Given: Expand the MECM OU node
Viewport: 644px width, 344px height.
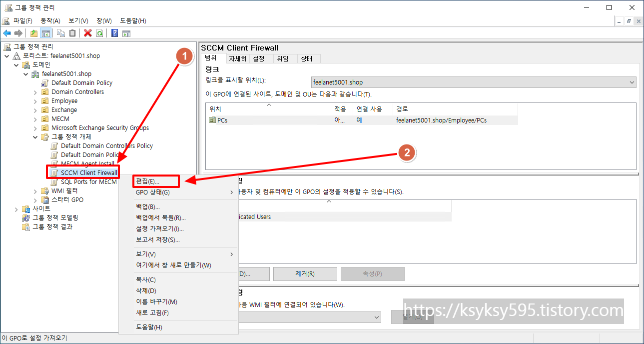Looking at the screenshot, I should point(35,119).
